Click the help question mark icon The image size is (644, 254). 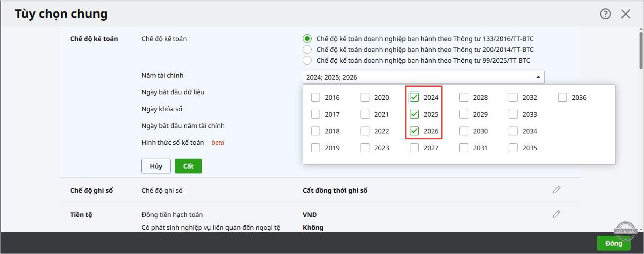[605, 14]
